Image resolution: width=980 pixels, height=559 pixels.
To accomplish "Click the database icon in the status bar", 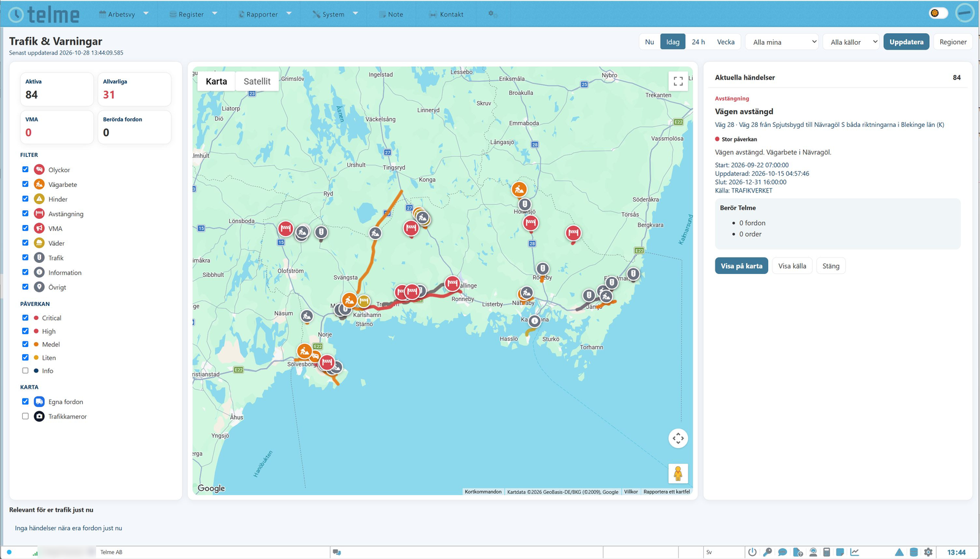I will click(x=914, y=552).
